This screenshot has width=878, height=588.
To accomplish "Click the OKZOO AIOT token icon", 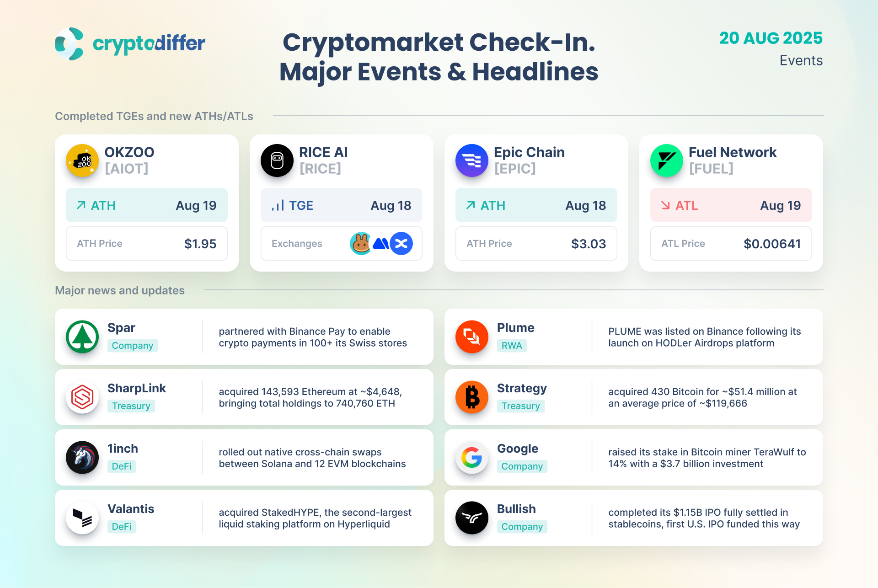I will (x=82, y=160).
